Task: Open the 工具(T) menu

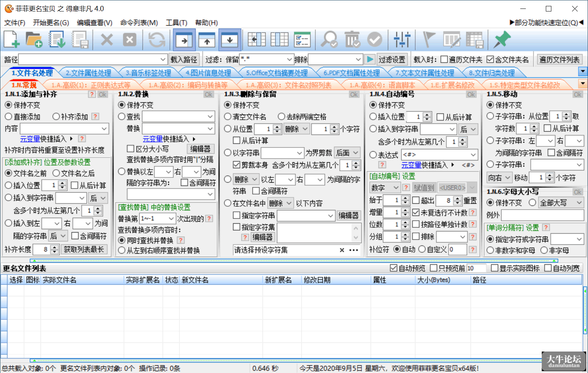Action: tap(177, 23)
